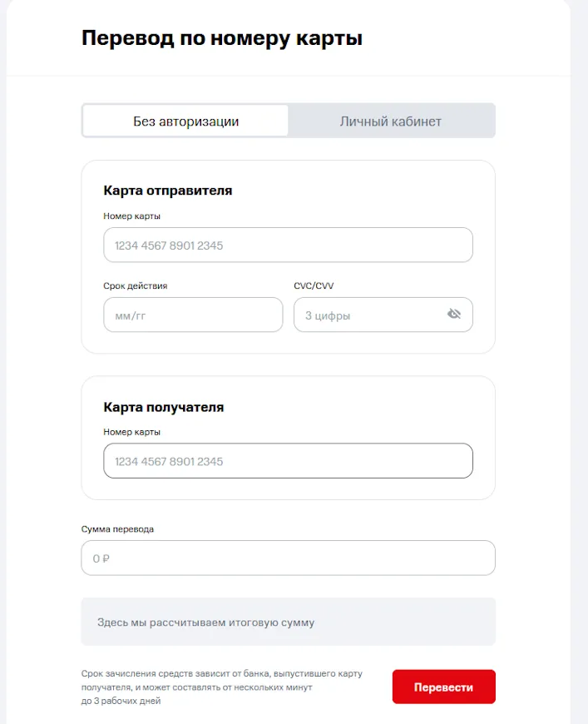Viewport: 588px width, 724px height.
Task: Click the crediting time disclaimer text
Action: (221, 687)
